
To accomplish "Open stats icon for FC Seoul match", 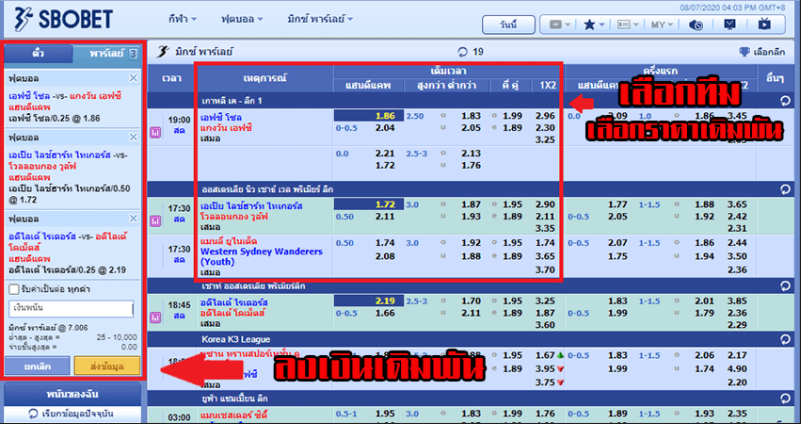I will click(x=155, y=133).
